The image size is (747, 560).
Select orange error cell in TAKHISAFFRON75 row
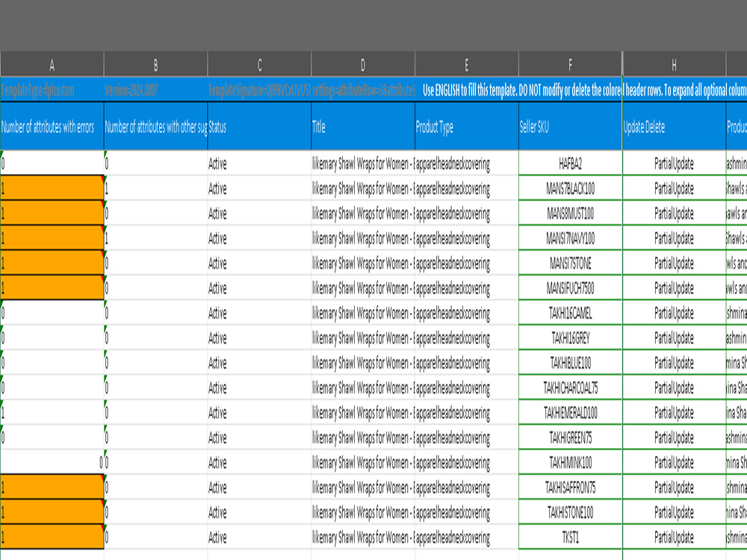[x=52, y=487]
